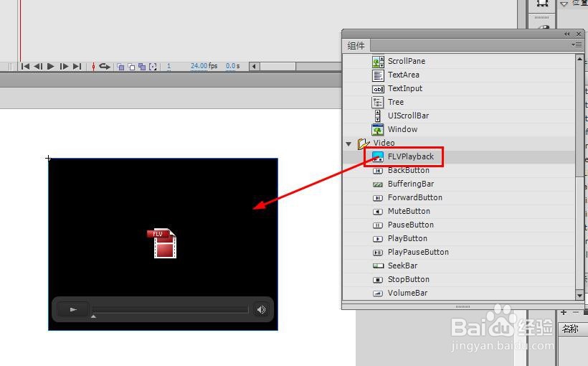Toggle onion skin outlines button
The image size is (588, 366).
click(131, 67)
